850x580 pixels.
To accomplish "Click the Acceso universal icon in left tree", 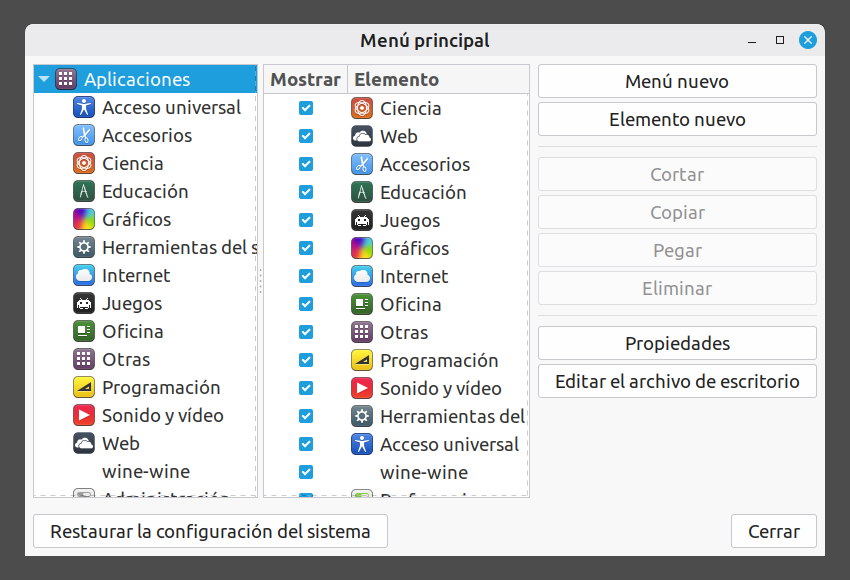I will tap(84, 108).
